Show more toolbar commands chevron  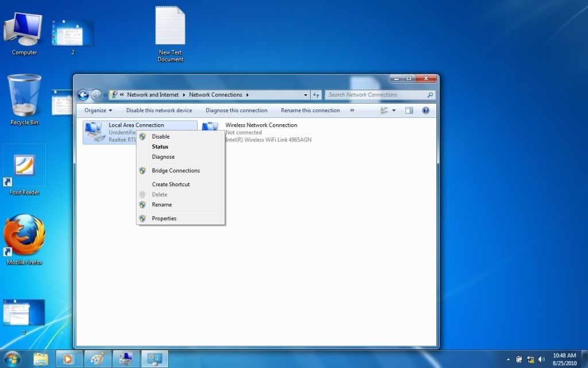click(352, 110)
